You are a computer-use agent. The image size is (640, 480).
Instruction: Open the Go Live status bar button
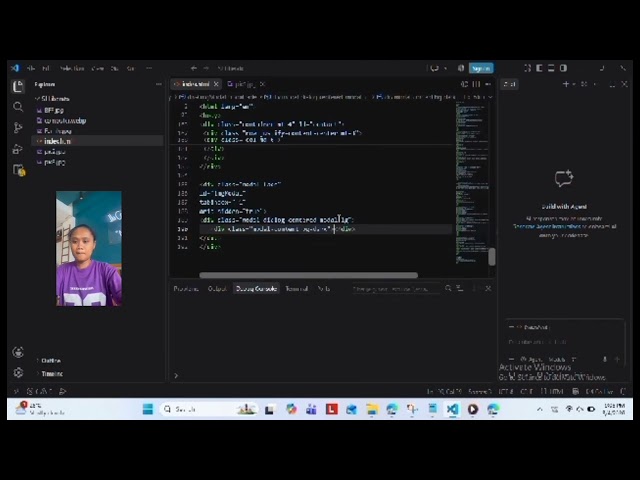tap(599, 391)
